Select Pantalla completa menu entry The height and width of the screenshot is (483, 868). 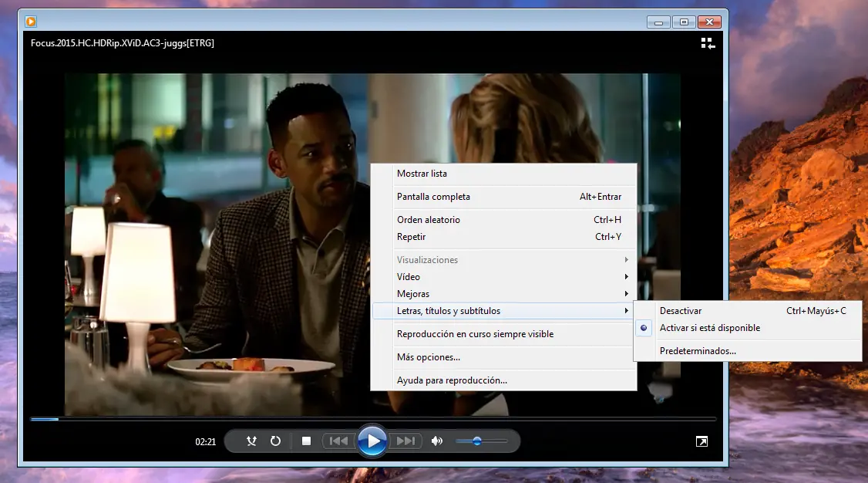pos(503,197)
